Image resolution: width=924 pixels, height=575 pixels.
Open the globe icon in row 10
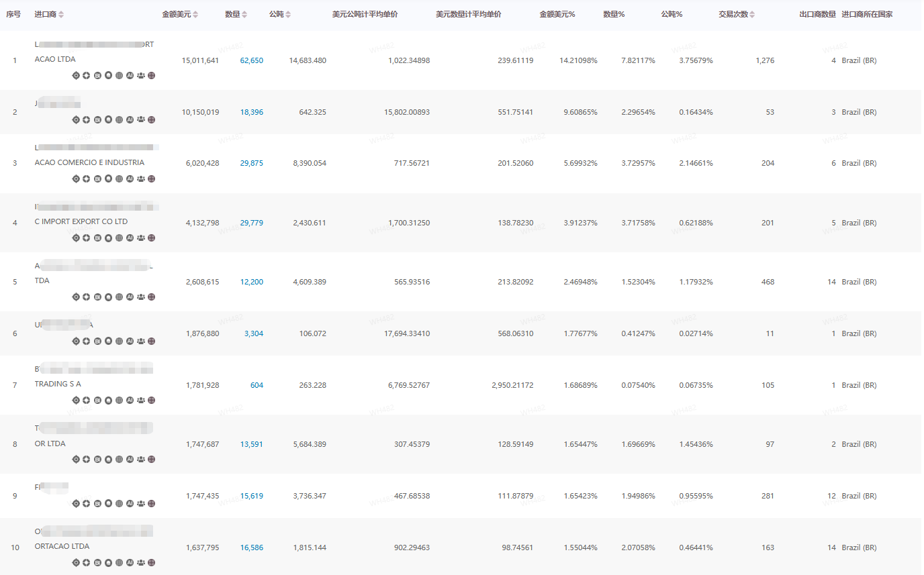click(x=119, y=562)
